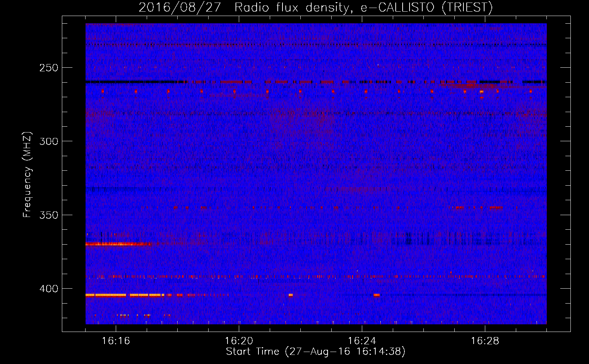
Task: Click the 400 frequency tick label
Action: point(49,289)
